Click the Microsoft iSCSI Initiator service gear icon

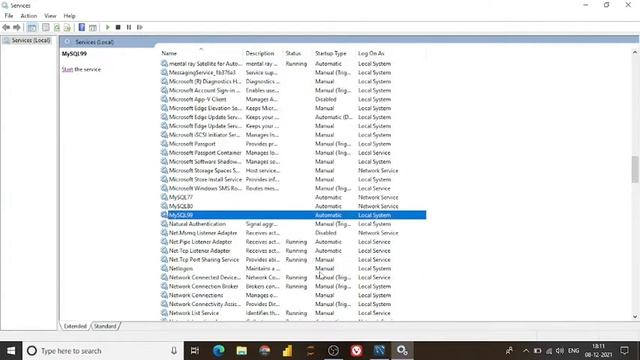click(164, 135)
